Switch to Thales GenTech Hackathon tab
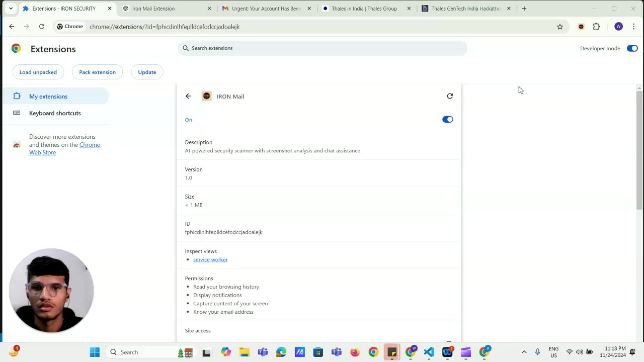644x362 pixels. click(466, 9)
